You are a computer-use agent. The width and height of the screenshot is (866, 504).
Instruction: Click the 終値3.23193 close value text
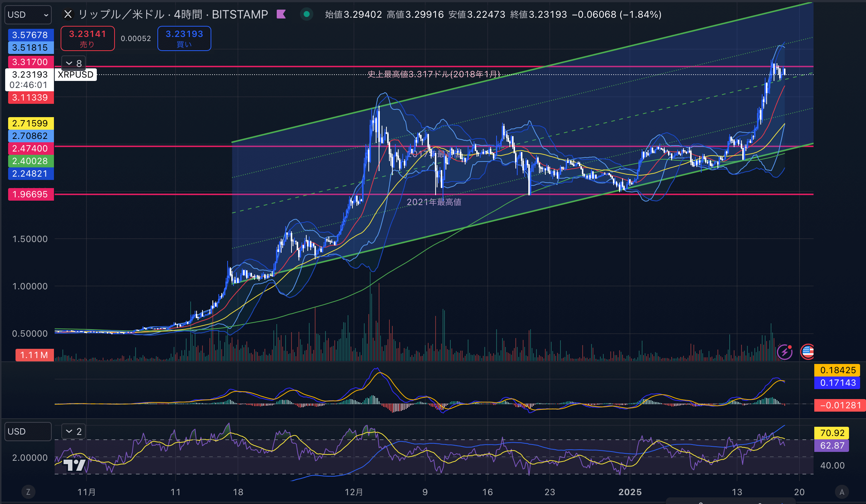pyautogui.click(x=538, y=14)
